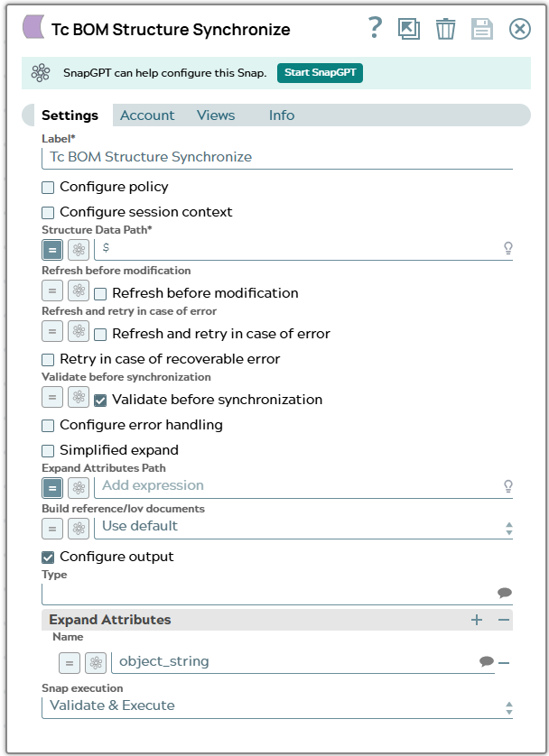Enable Configure error handling checkbox

[x=48, y=426]
